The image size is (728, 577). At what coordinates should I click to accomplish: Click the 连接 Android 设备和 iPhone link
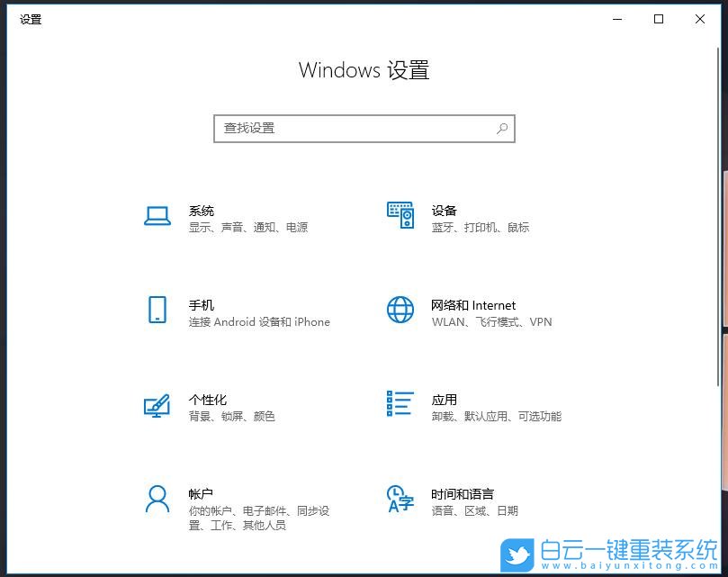coord(262,321)
